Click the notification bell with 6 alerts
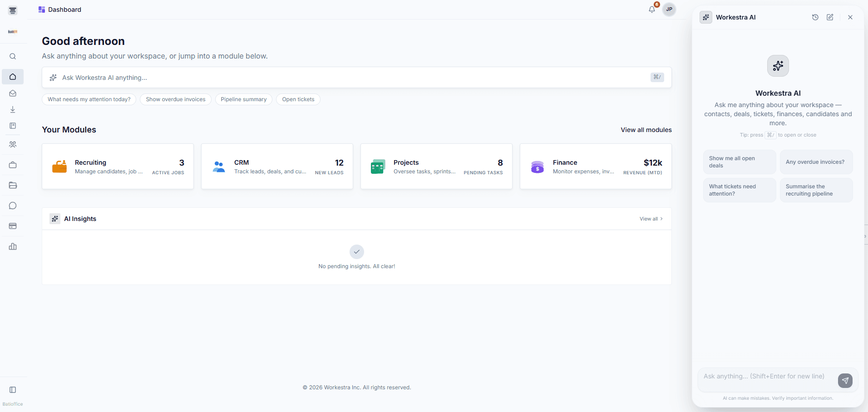This screenshot has width=868, height=412. click(x=651, y=9)
